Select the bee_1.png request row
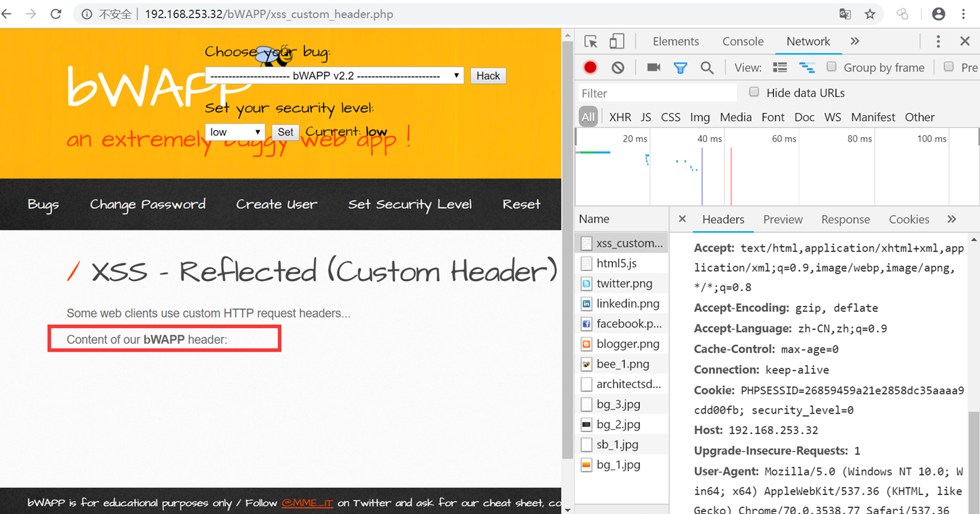The width and height of the screenshot is (980, 514). [x=622, y=364]
